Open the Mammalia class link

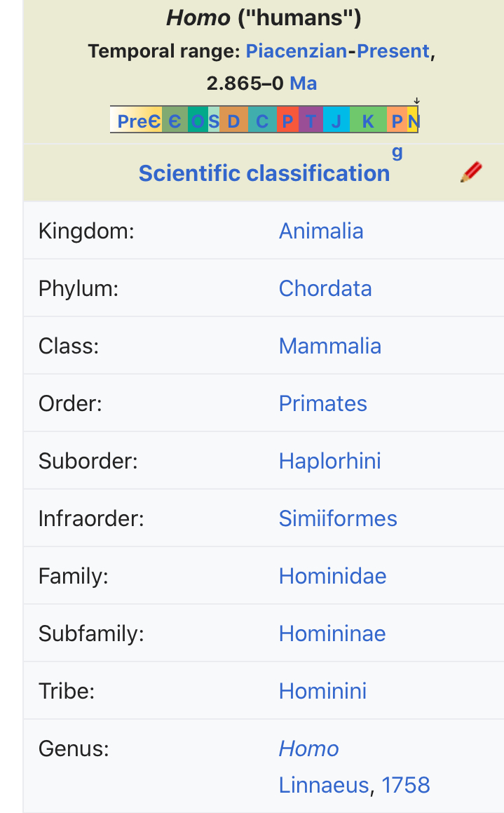click(x=330, y=346)
